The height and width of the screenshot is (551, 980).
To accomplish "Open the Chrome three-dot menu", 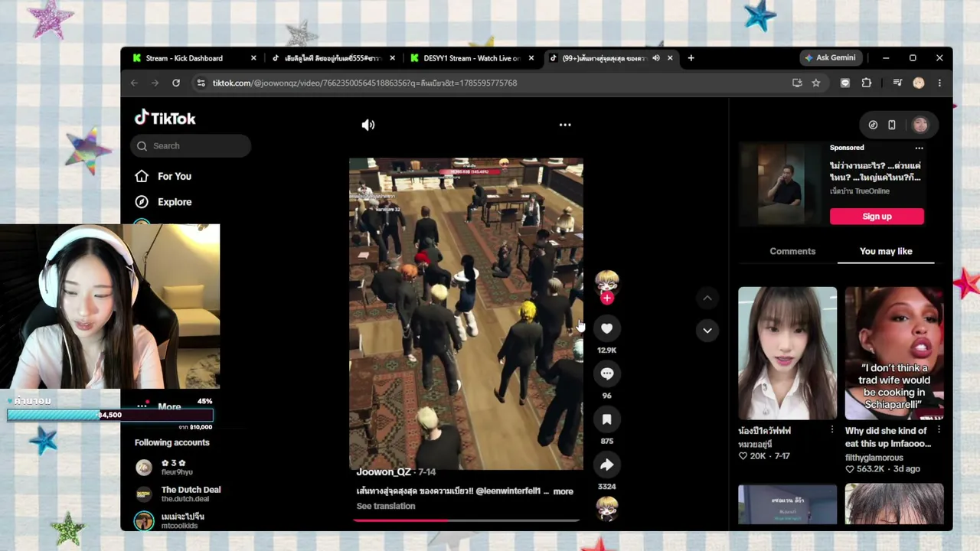I will [939, 83].
